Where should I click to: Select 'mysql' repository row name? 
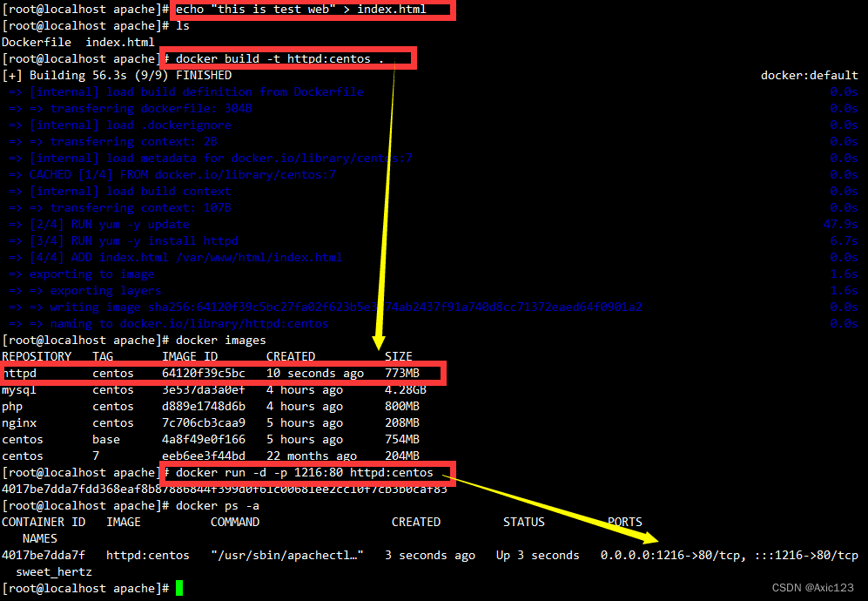[19, 390]
